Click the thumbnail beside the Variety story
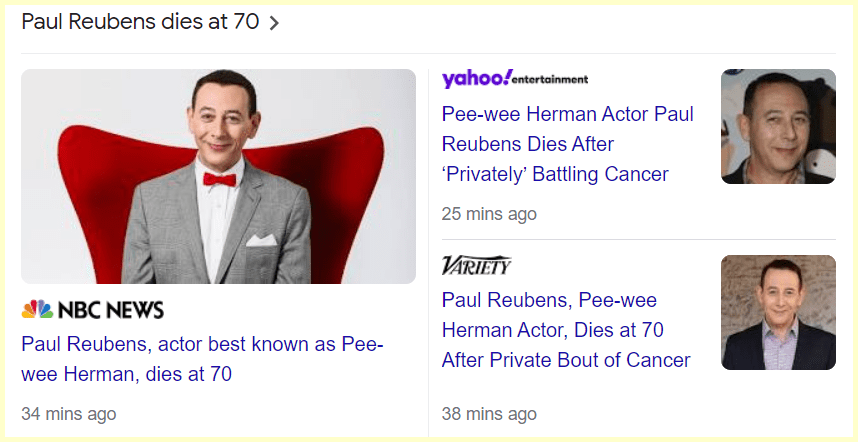Viewport: 858px width, 442px height. [x=778, y=312]
